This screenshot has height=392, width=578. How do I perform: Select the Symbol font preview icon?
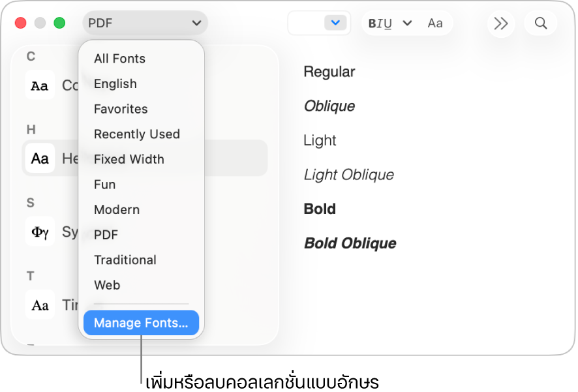click(40, 232)
